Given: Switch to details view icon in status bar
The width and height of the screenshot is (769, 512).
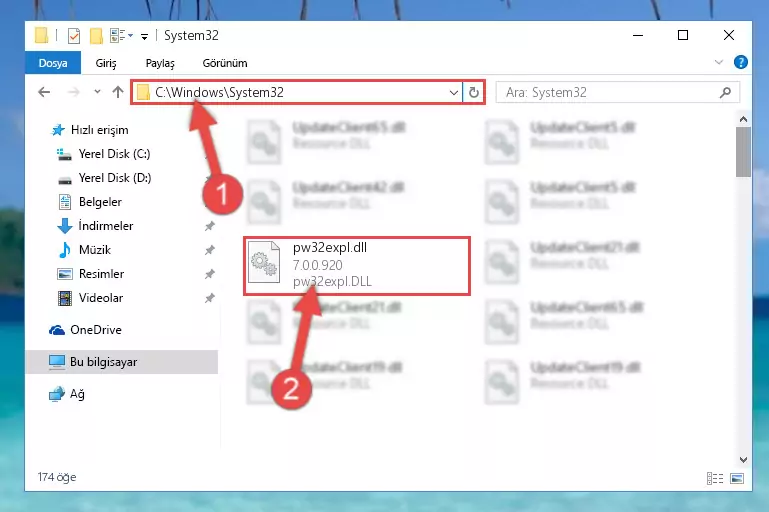Looking at the screenshot, I should point(715,478).
